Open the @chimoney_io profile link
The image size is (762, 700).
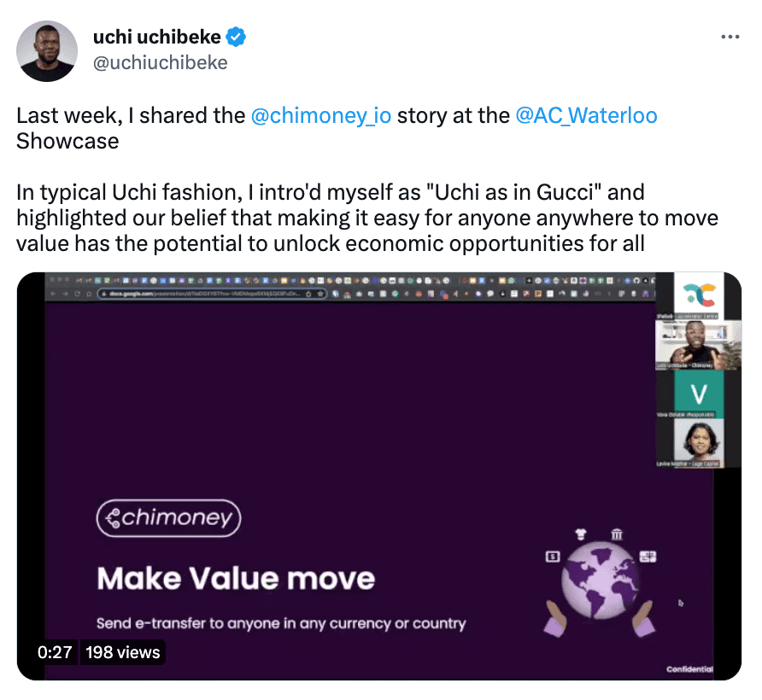tap(321, 115)
